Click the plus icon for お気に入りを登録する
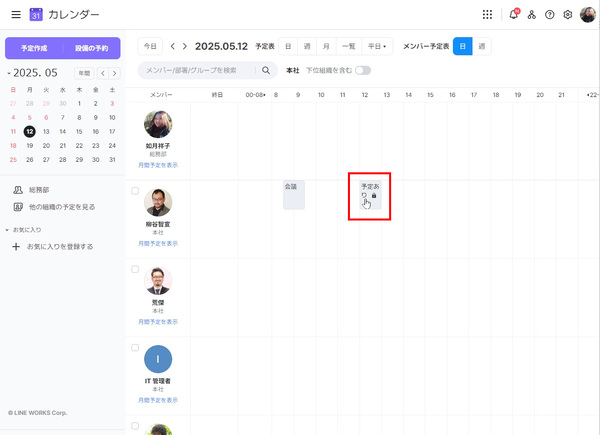Screen dimensions: 600x435 click(x=16, y=246)
